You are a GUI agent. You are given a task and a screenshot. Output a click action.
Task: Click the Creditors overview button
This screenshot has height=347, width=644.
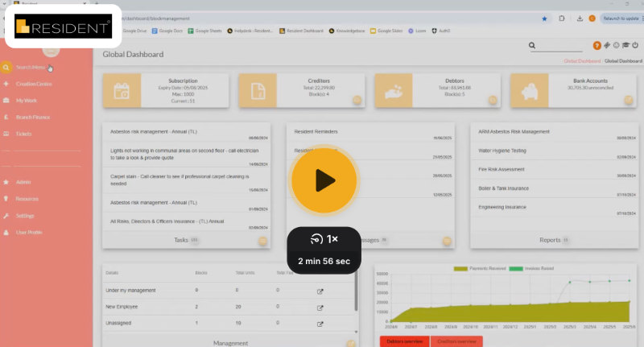454,341
